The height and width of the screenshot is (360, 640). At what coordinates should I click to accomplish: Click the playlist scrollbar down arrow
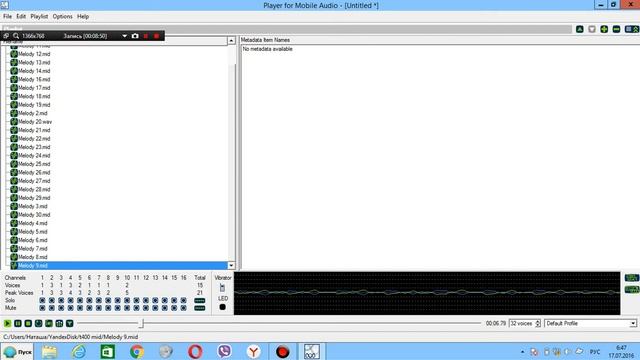231,265
